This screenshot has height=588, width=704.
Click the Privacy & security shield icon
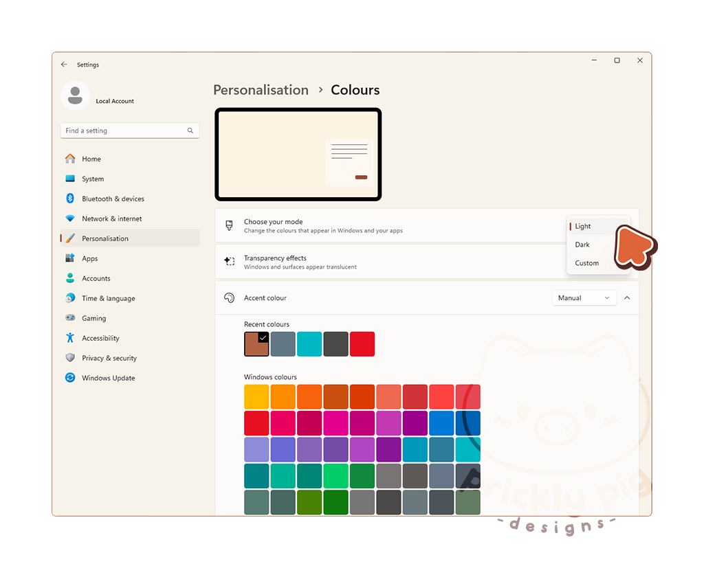tap(70, 357)
